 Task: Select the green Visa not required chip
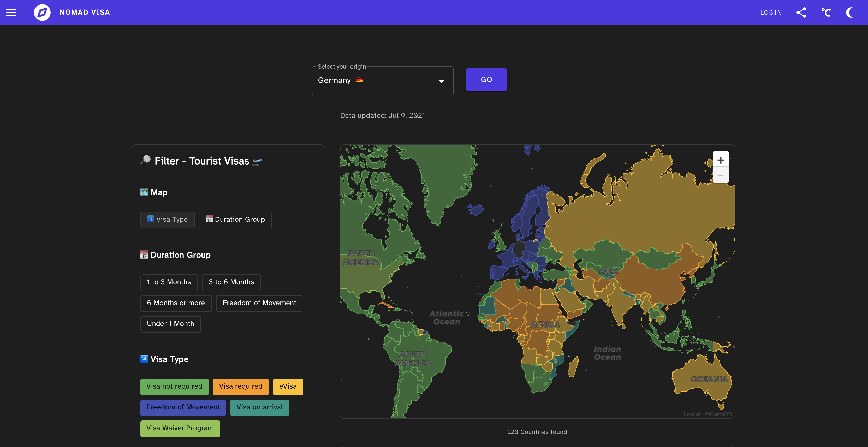pyautogui.click(x=174, y=387)
